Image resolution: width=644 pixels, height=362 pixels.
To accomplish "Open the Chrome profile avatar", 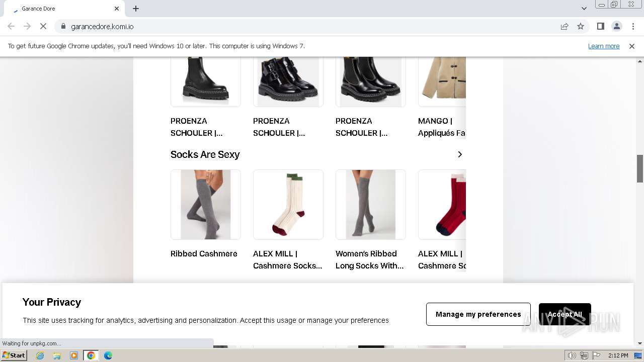I will (x=616, y=26).
